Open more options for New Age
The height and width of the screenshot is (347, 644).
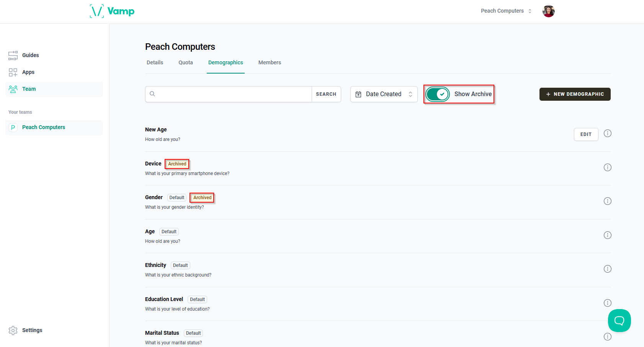click(x=608, y=133)
